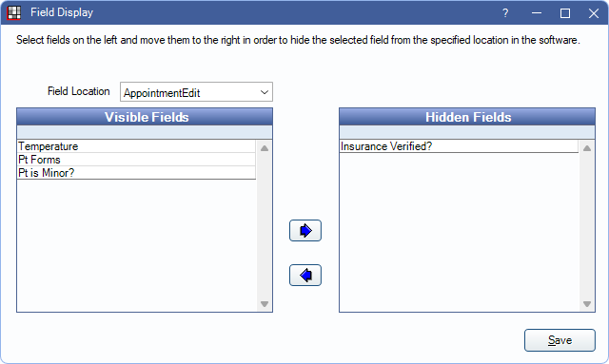Select the Pt is Minor? field
The image size is (609, 364).
pyautogui.click(x=136, y=173)
